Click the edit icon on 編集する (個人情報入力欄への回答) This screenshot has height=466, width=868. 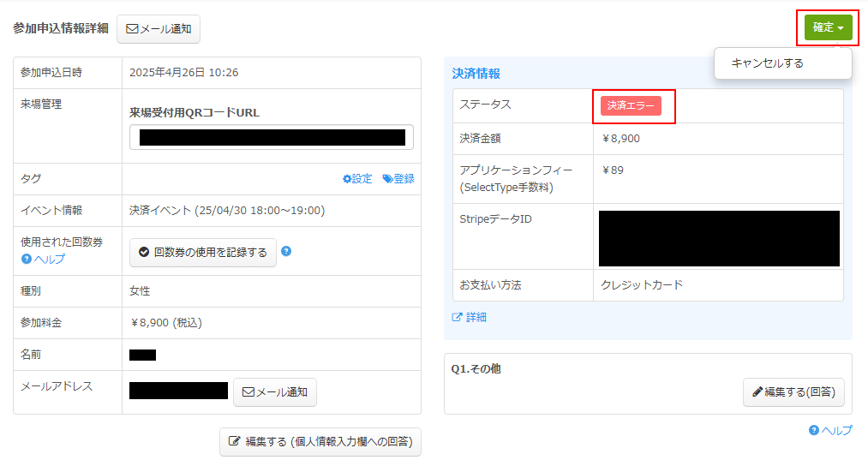(234, 442)
